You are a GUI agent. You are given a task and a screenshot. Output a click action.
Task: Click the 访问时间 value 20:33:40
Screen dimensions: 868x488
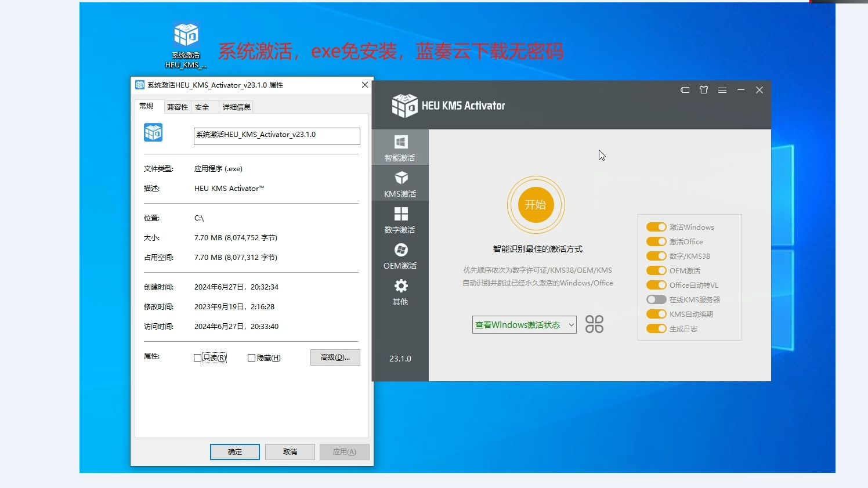tap(265, 327)
